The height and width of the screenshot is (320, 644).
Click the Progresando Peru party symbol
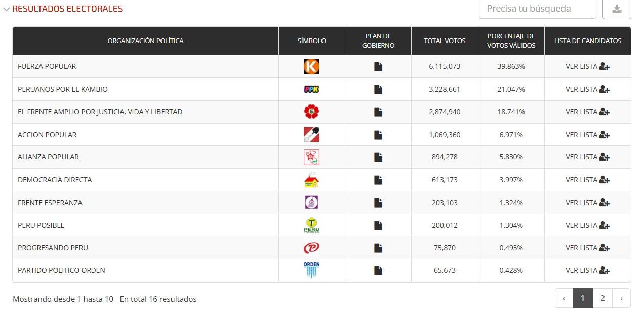point(311,248)
